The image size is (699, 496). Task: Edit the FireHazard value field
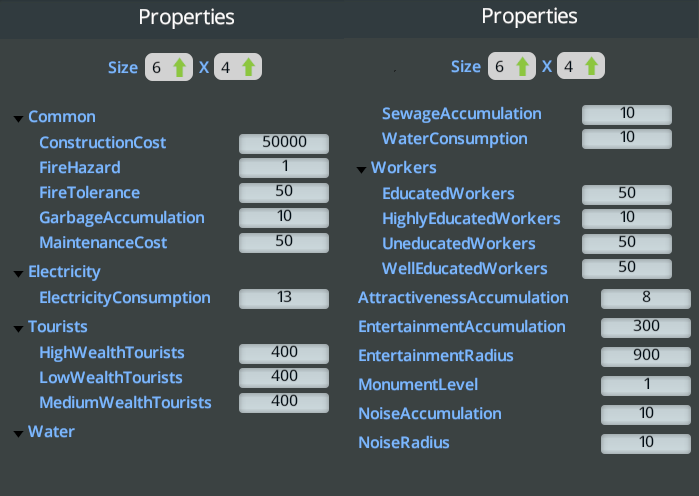284,167
